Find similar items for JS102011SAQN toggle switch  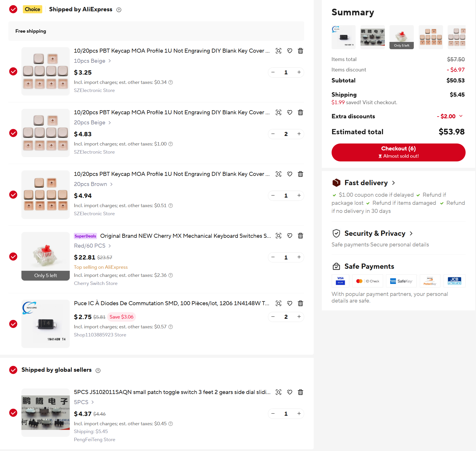278,392
